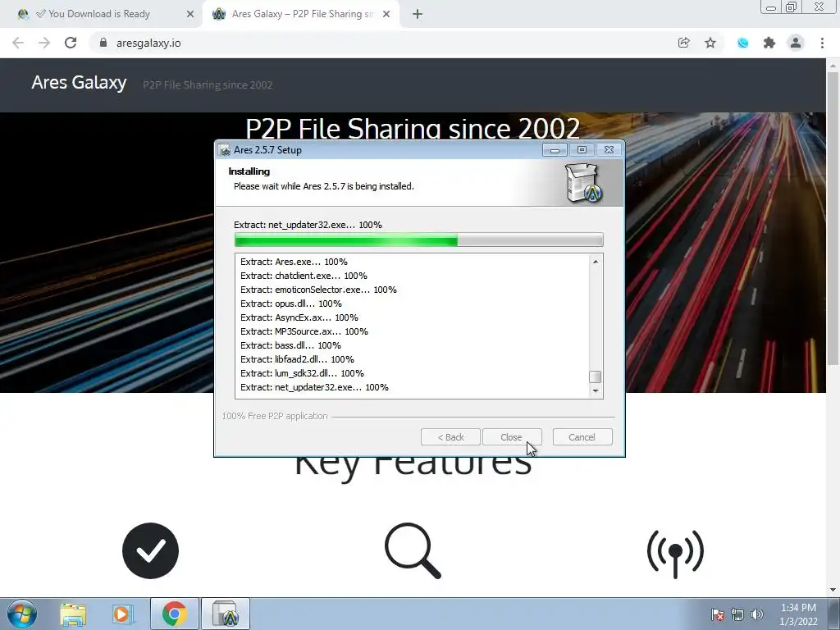Image resolution: width=840 pixels, height=630 pixels.
Task: Click the Ares Galaxy site title
Action: (79, 83)
